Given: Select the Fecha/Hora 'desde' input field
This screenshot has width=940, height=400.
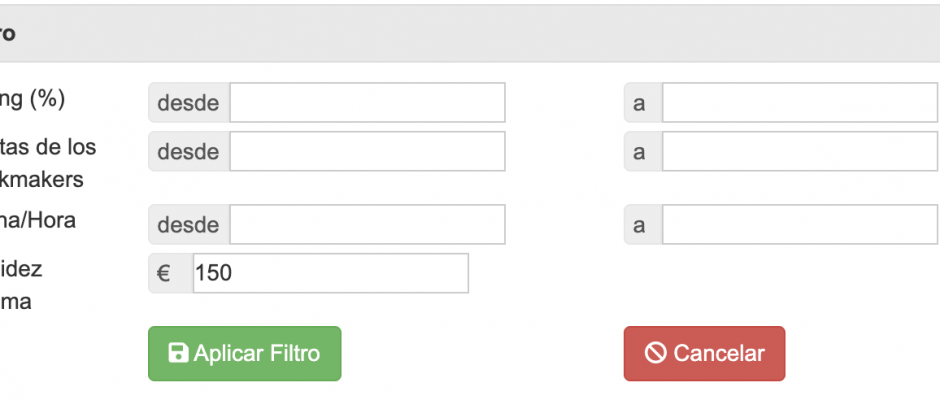Looking at the screenshot, I should pos(367,225).
